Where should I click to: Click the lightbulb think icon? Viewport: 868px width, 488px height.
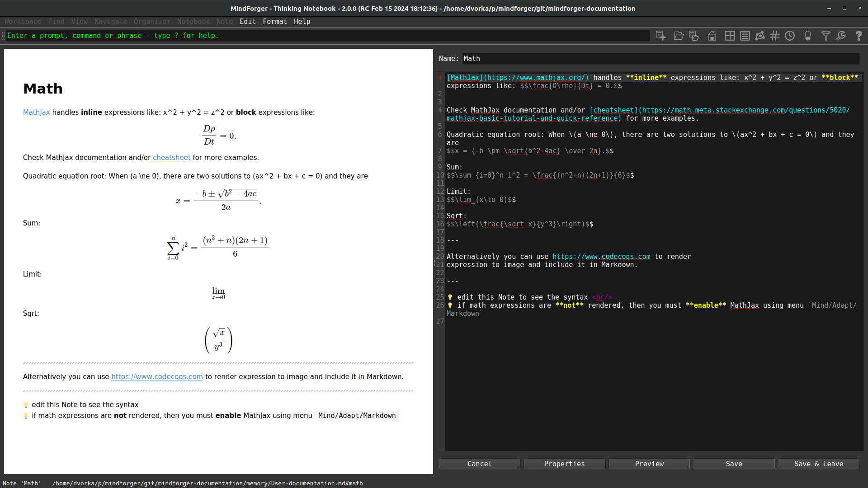point(808,36)
